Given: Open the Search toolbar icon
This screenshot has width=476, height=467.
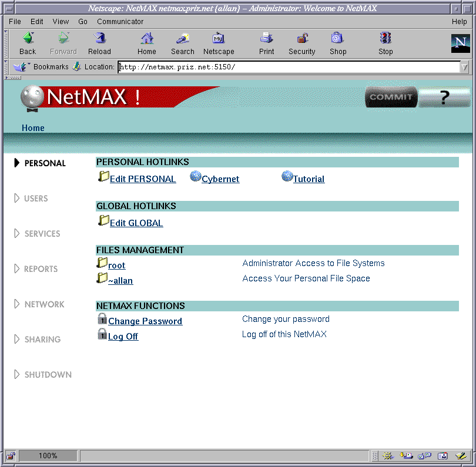Looking at the screenshot, I should coord(183,39).
